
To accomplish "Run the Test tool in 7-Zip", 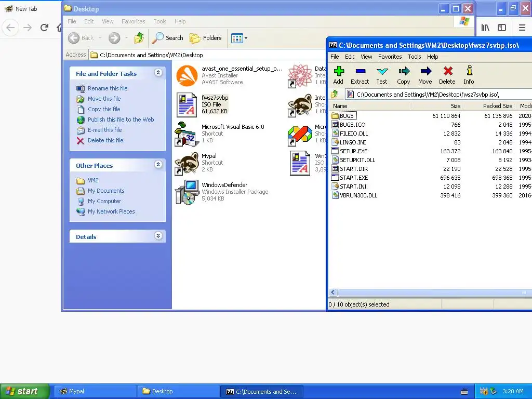I will pos(382,75).
